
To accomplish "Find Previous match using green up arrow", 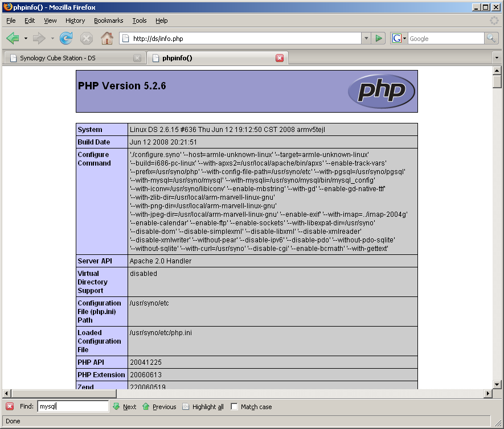I will pos(146,406).
